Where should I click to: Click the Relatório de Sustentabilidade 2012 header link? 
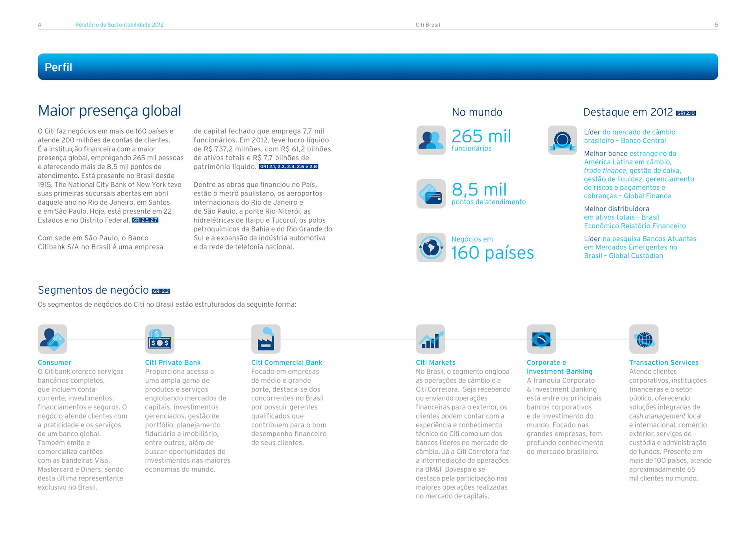[119, 25]
